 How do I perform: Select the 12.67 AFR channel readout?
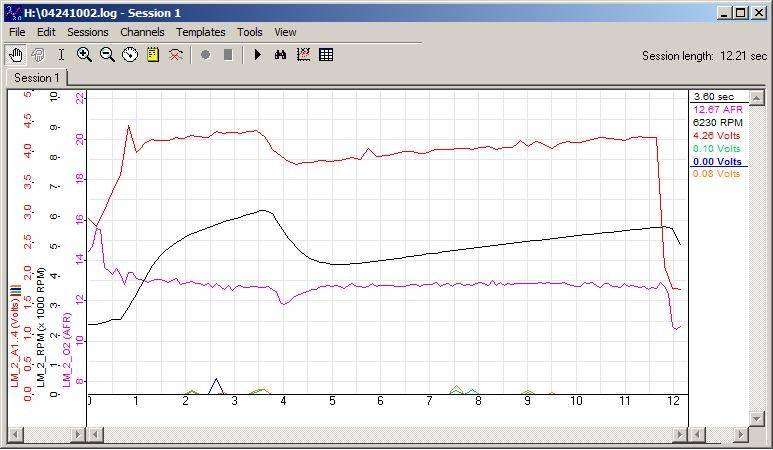pos(716,109)
